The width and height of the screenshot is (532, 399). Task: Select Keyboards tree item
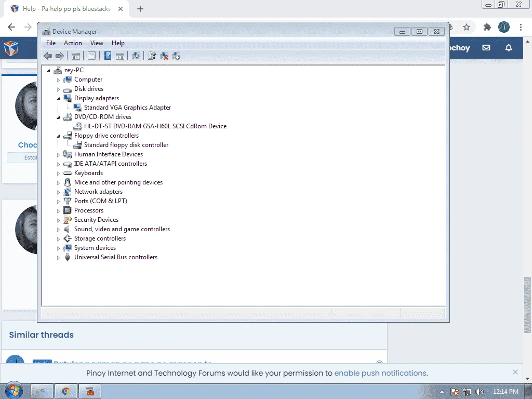pos(88,173)
